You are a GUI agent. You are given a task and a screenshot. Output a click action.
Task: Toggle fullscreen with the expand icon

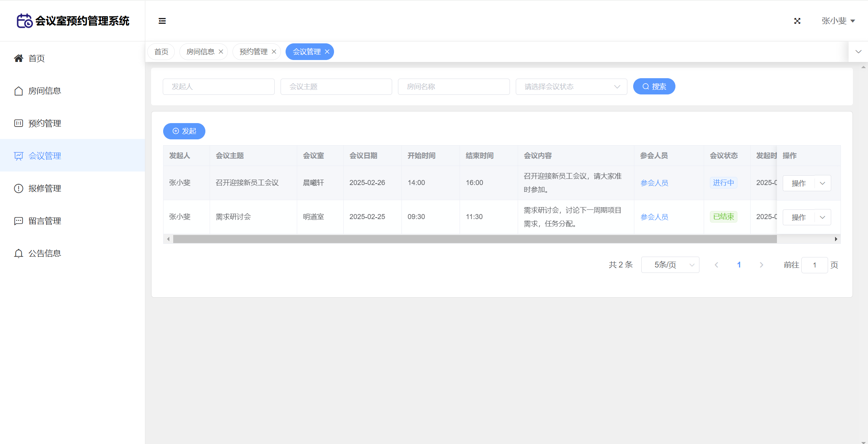pos(797,21)
